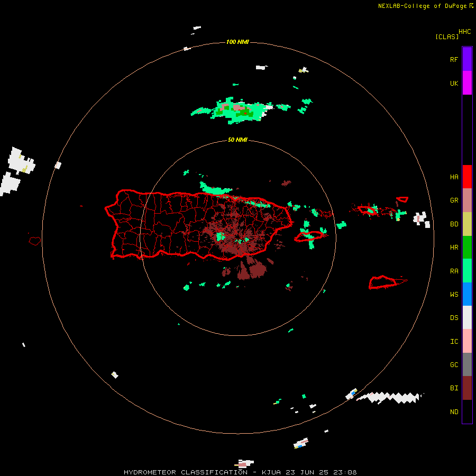This screenshot has height=476, width=476.
Task: Click the 'IC' legend label
Action: 454,342
